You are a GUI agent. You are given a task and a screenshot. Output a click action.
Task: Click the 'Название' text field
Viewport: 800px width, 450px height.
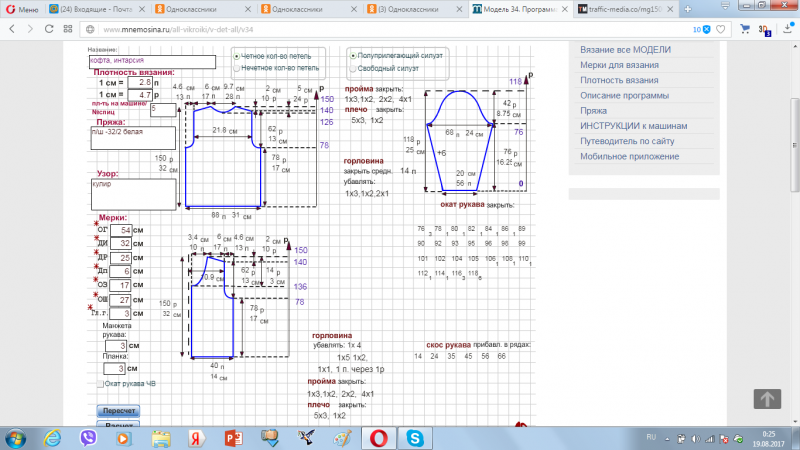(152, 61)
